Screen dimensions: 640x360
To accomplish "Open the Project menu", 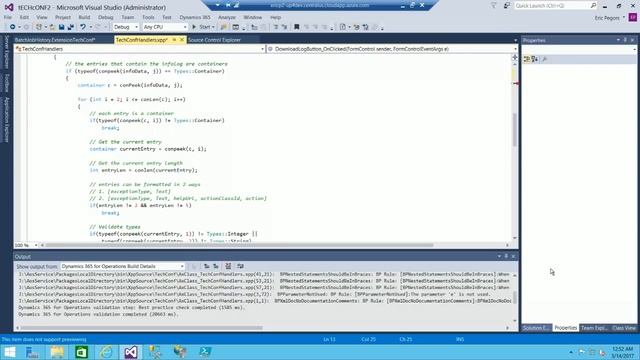I will [x=63, y=18].
